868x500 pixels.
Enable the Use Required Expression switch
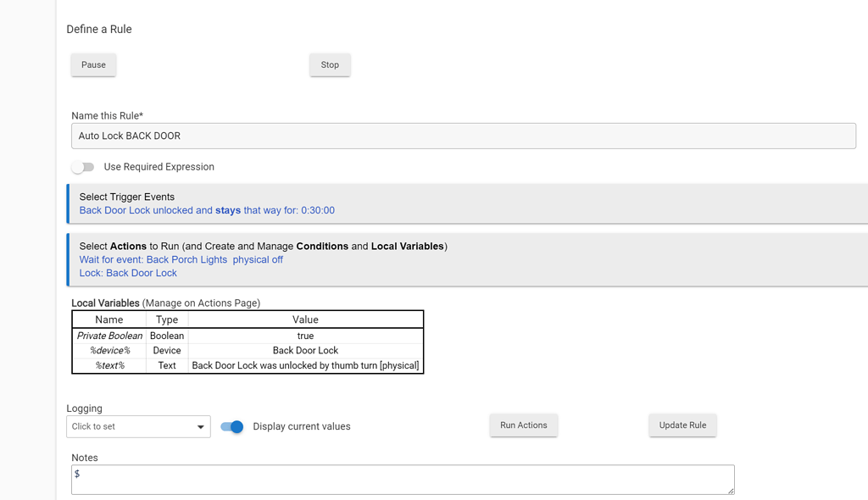[83, 167]
